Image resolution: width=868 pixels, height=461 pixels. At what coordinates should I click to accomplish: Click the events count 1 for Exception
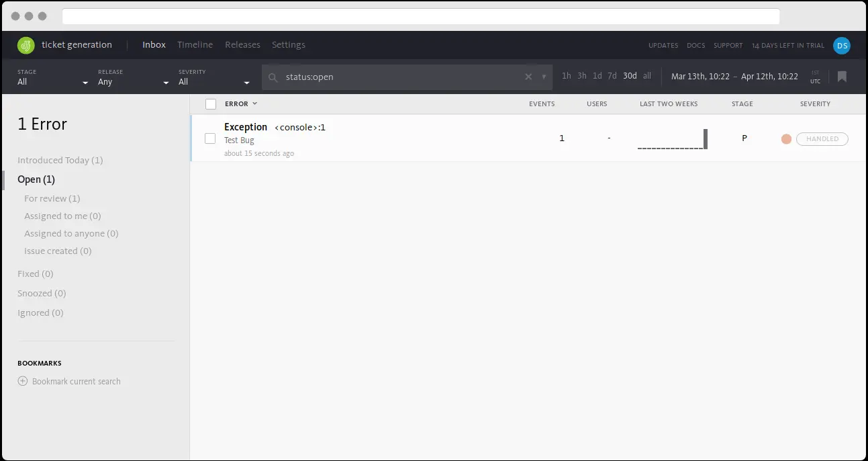[x=562, y=138]
